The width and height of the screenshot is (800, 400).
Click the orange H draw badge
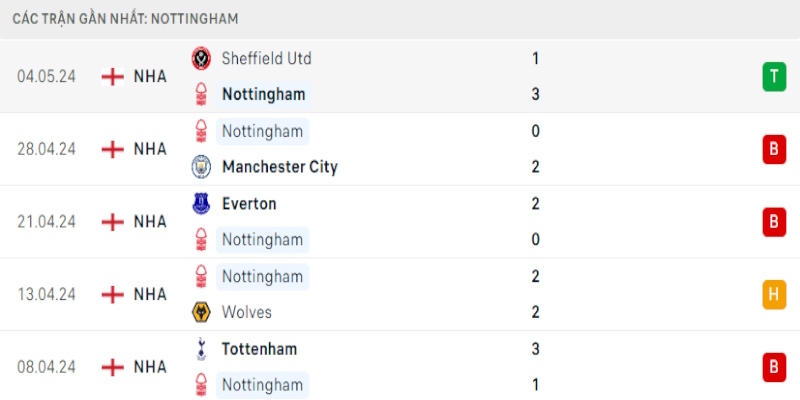773,294
